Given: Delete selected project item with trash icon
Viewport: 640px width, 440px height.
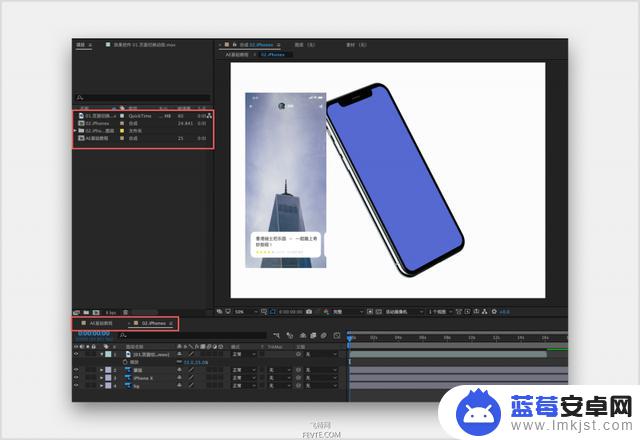Looking at the screenshot, I should point(126,312).
